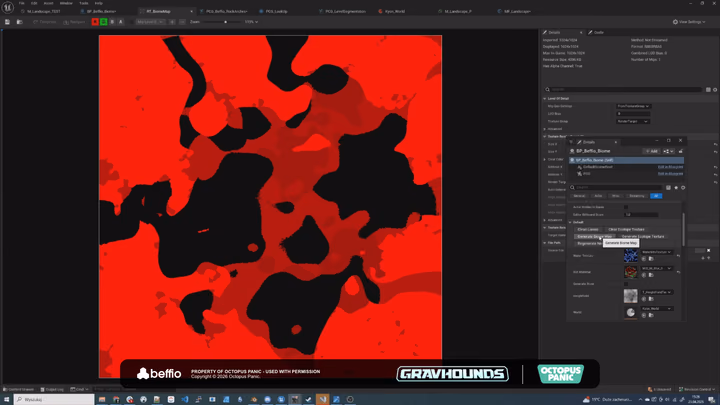Click the Generate Ecotope Texture button
The image size is (720, 405).
(x=643, y=236)
